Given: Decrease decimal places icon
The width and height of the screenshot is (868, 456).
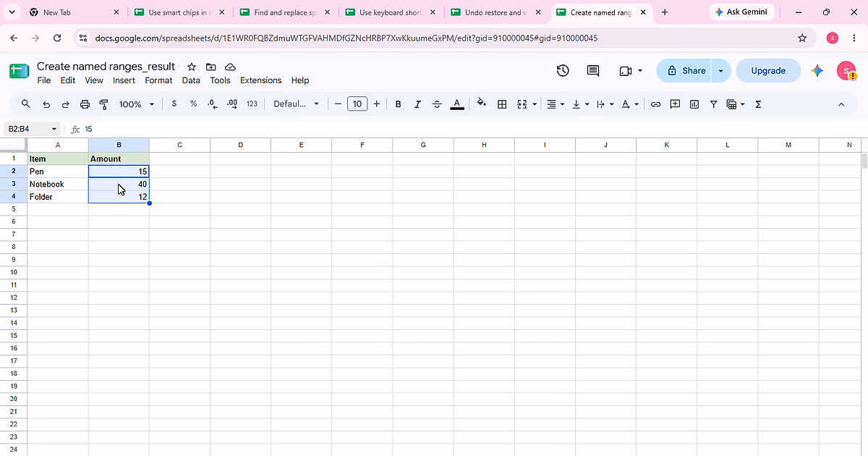Looking at the screenshot, I should pyautogui.click(x=213, y=104).
